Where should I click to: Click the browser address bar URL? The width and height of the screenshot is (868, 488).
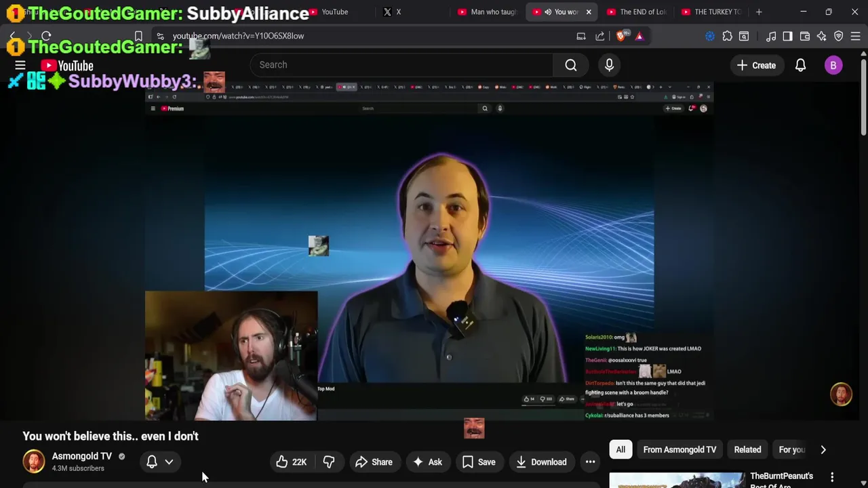[x=238, y=36]
